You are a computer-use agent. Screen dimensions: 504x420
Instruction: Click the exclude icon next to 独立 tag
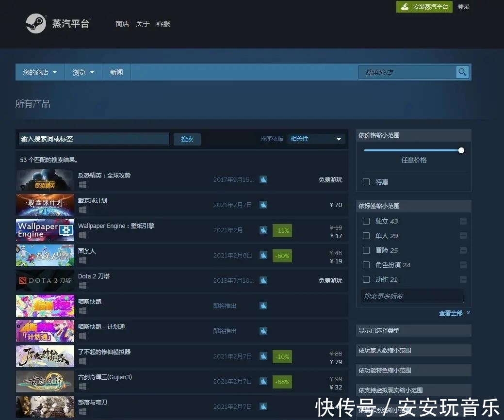click(463, 221)
